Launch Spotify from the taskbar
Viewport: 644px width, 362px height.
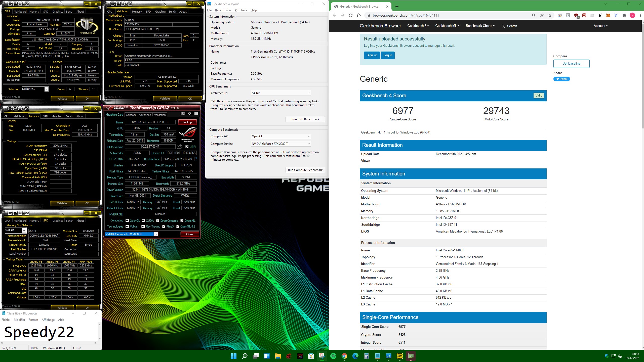coord(333,356)
